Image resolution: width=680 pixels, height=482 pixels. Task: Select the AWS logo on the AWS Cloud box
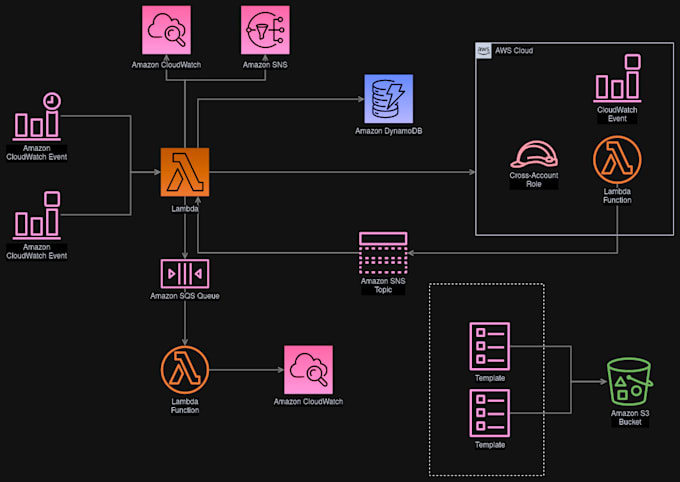coord(484,51)
